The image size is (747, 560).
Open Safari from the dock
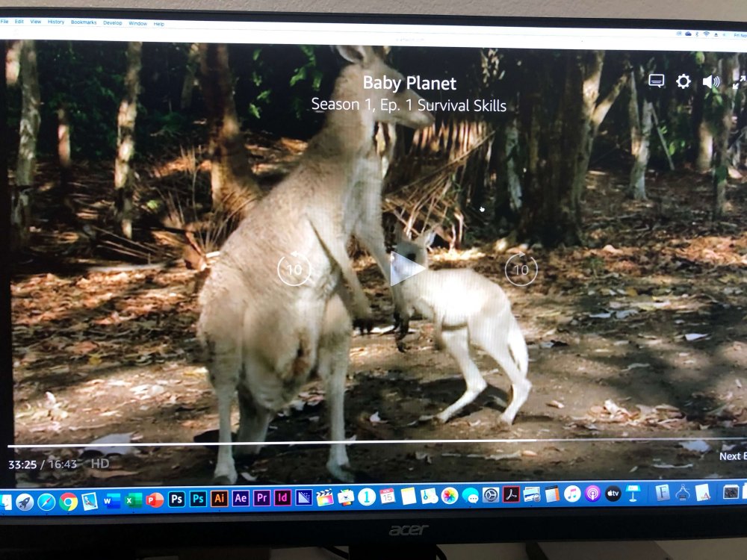pyautogui.click(x=46, y=502)
